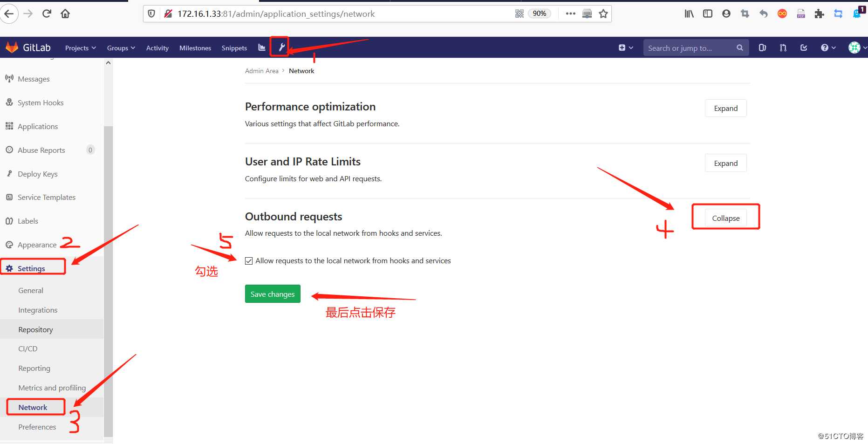The width and height of the screenshot is (868, 444).
Task: Toggle the browser sidebar icon
Action: click(x=708, y=14)
